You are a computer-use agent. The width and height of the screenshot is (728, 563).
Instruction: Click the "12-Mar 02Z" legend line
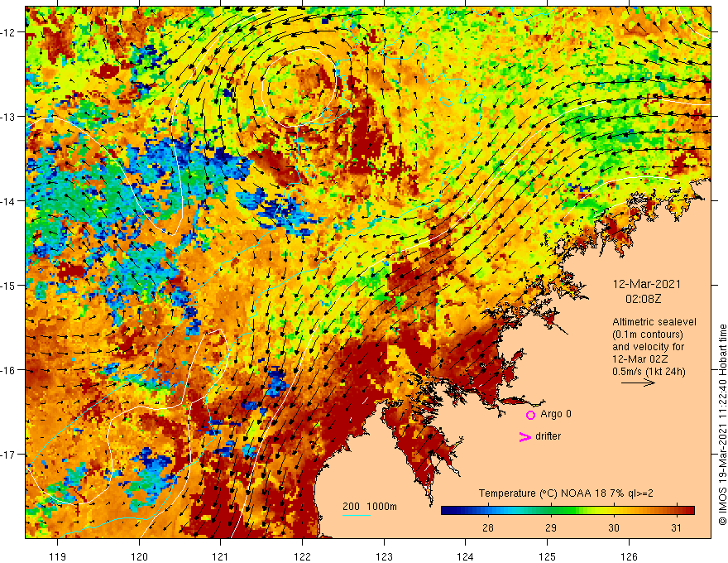pos(640,359)
